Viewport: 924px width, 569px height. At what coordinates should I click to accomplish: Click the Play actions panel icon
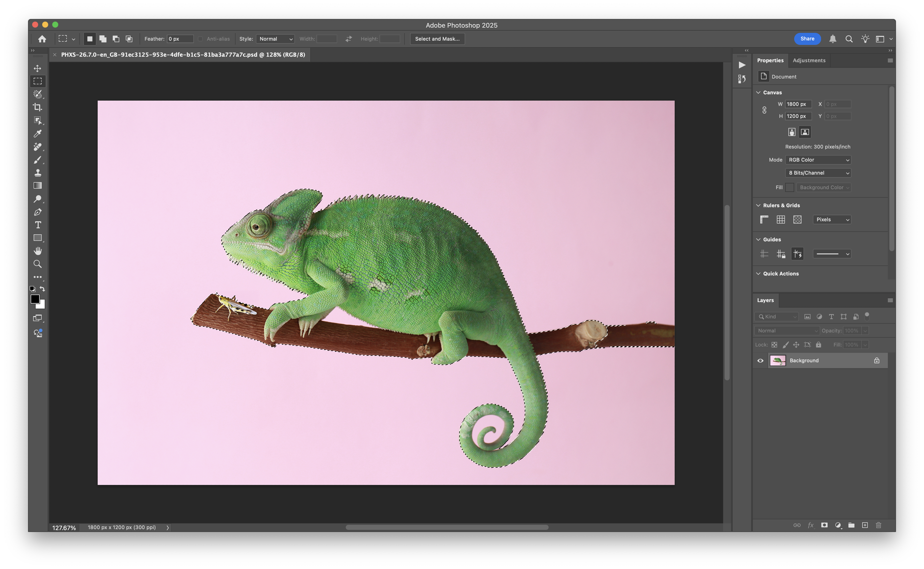tap(742, 65)
